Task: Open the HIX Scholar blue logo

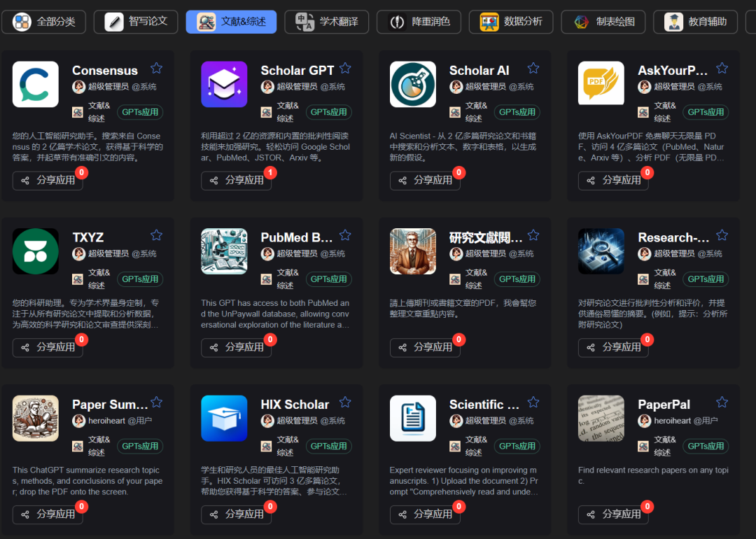Action: [x=224, y=419]
